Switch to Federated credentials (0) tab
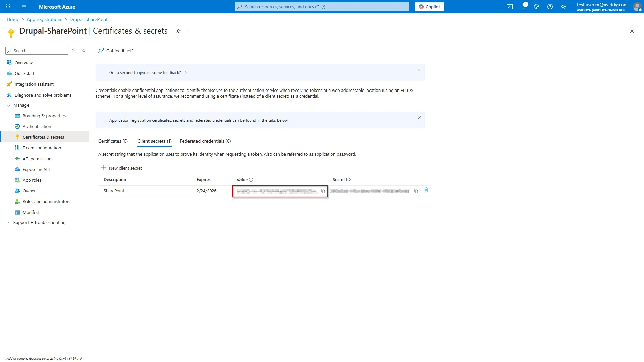The width and height of the screenshot is (644, 362). (205, 141)
